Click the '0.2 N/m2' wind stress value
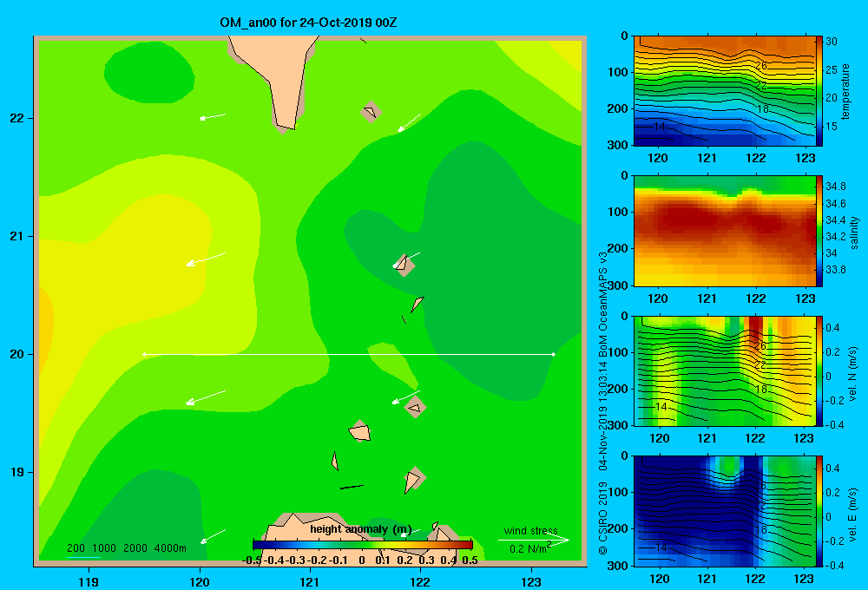Viewport: 868px width, 590px height. pyautogui.click(x=530, y=548)
